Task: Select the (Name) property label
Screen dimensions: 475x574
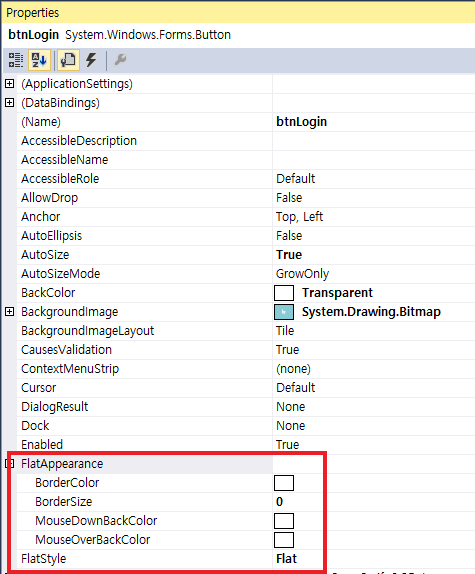Action: click(x=41, y=122)
